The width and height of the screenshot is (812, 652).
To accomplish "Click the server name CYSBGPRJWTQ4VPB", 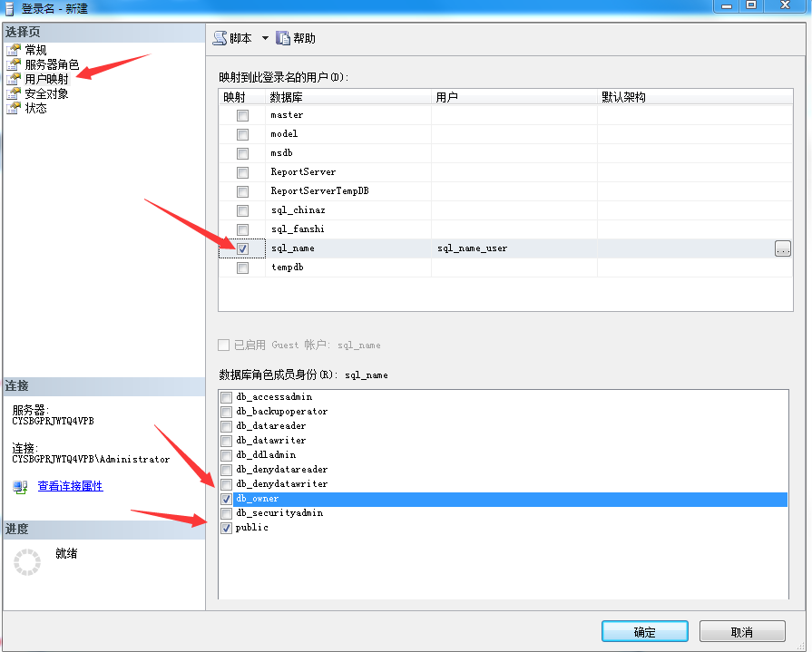I will [54, 421].
